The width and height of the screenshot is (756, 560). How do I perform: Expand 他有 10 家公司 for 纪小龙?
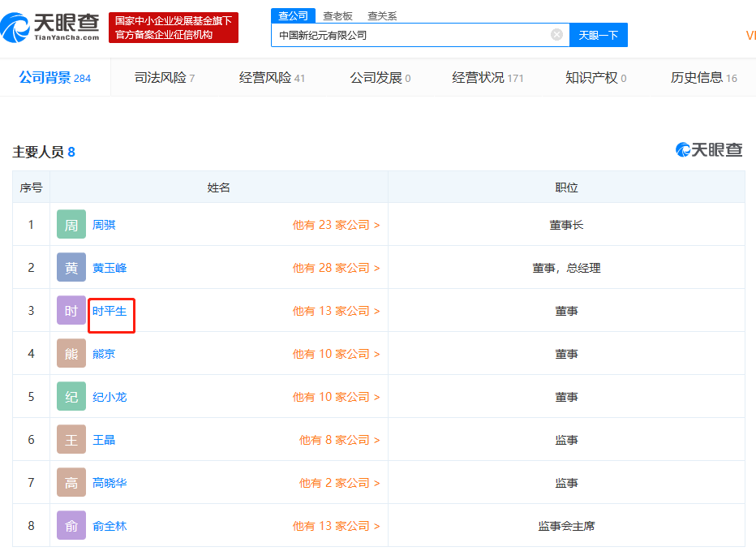(x=336, y=397)
